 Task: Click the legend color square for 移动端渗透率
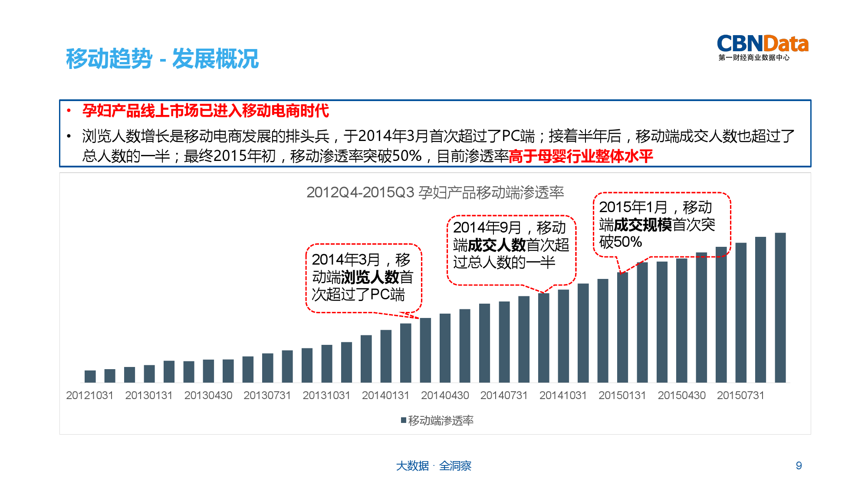(404, 420)
